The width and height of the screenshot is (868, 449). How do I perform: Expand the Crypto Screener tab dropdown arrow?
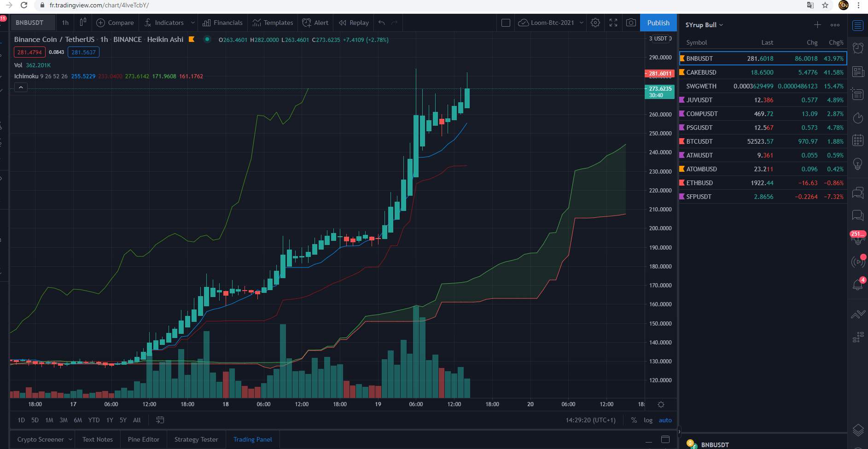[70, 439]
